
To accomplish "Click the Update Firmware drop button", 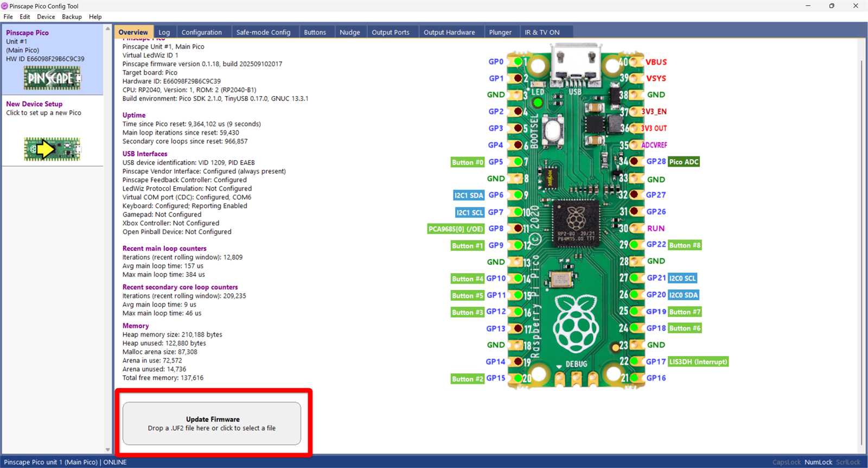I will 212,423.
